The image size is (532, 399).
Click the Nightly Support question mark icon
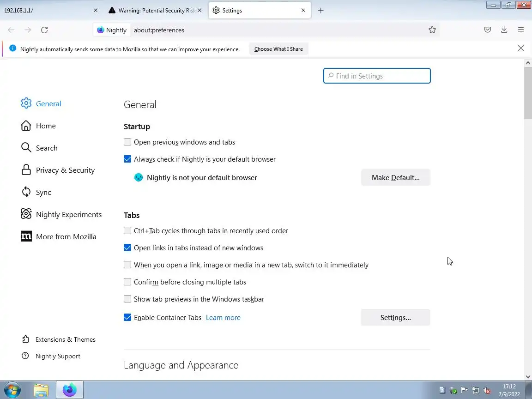[x=25, y=356]
